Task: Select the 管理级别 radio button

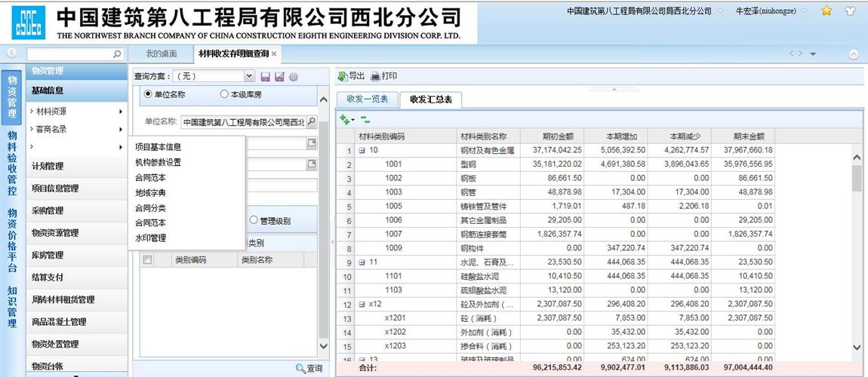Action: pos(254,220)
